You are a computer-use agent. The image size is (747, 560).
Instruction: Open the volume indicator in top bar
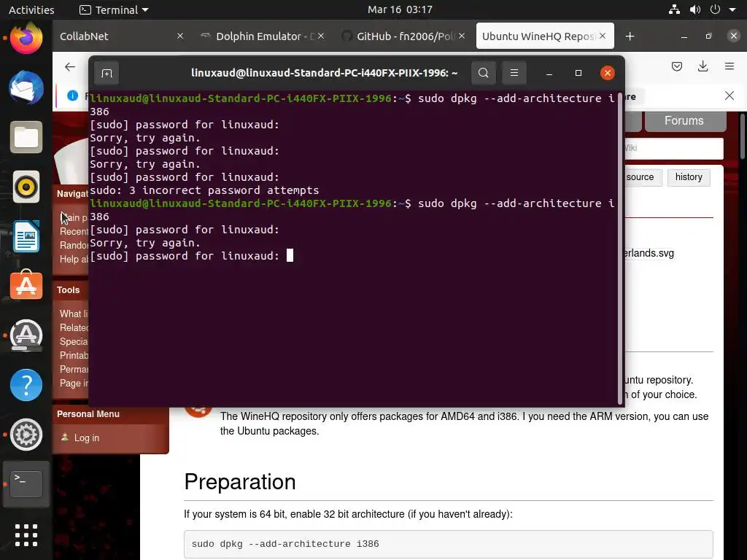pyautogui.click(x=695, y=9)
